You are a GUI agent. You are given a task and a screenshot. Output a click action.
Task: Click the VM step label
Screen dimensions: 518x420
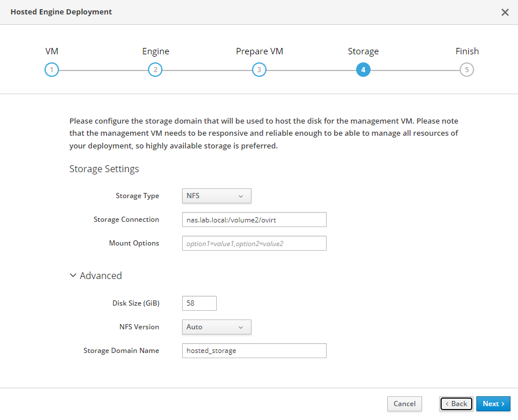(51, 51)
